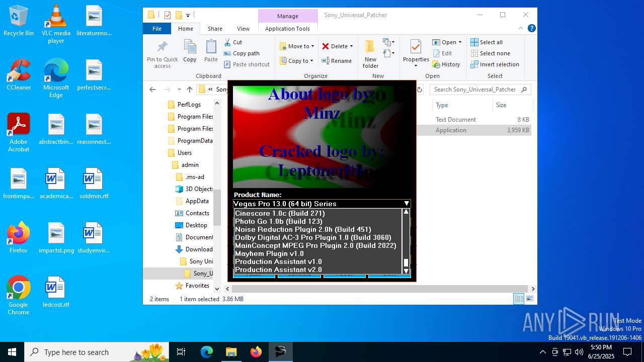Choose Mayhem Plugin v1.0
644x362 pixels.
pos(318,253)
